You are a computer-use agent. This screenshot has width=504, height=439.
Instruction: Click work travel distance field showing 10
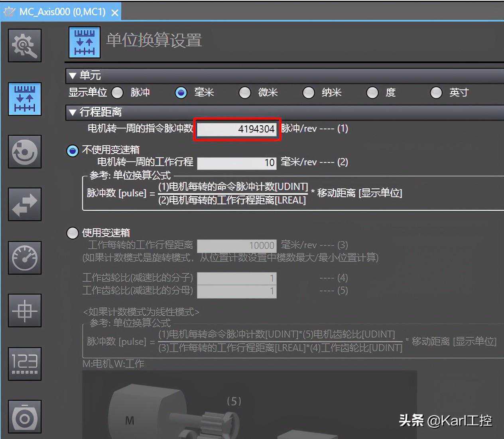tap(236, 163)
